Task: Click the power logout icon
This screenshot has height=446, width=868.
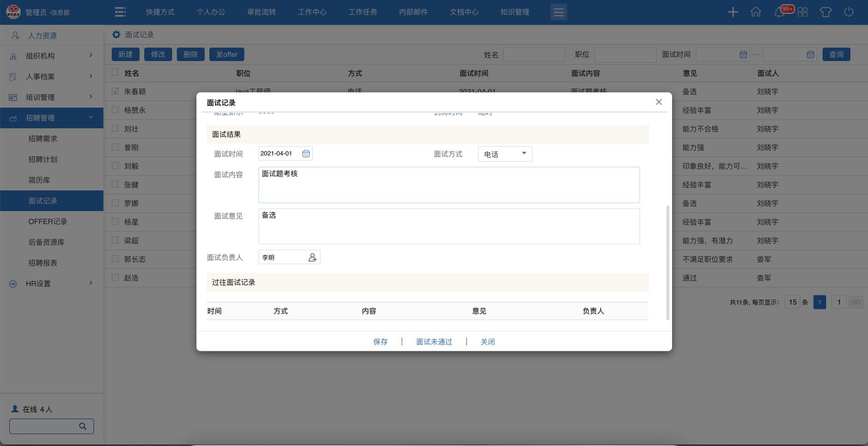Action: click(848, 12)
